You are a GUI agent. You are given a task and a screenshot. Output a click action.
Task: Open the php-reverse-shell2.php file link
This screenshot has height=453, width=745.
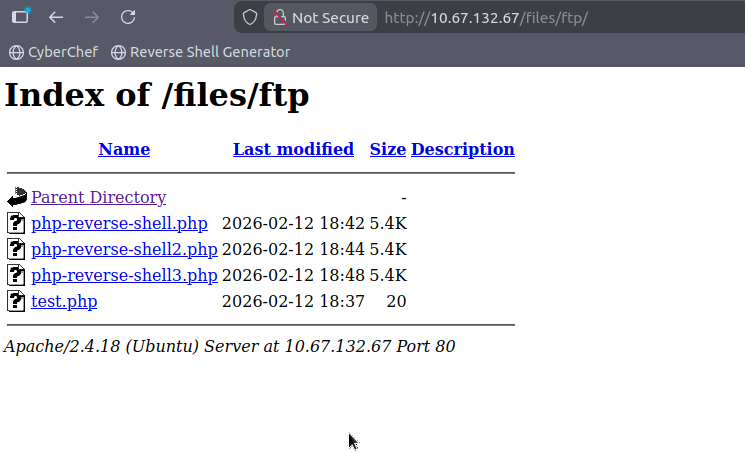[124, 249]
